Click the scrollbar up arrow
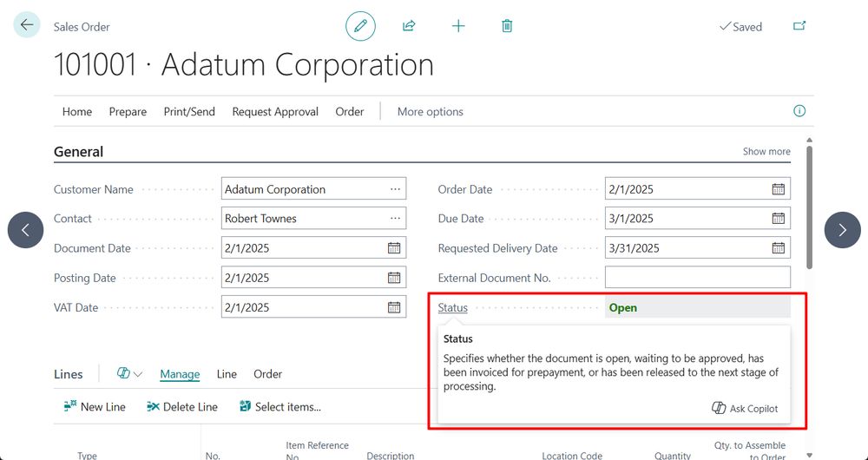This screenshot has width=868, height=460. pyautogui.click(x=809, y=141)
